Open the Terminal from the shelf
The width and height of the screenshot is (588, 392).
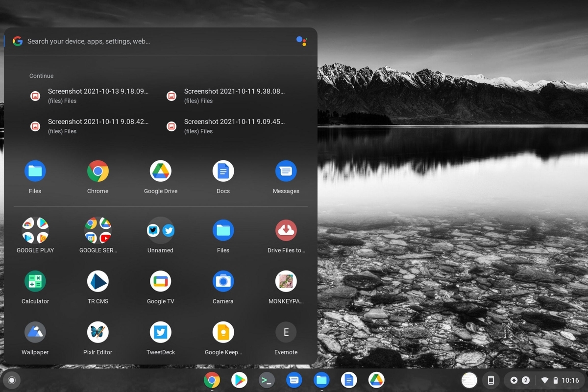pos(267,380)
